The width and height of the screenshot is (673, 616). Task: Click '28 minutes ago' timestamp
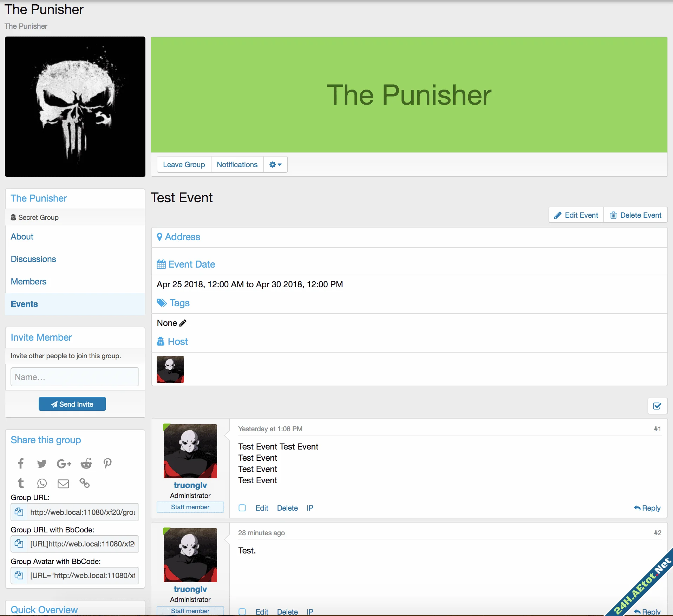(261, 533)
